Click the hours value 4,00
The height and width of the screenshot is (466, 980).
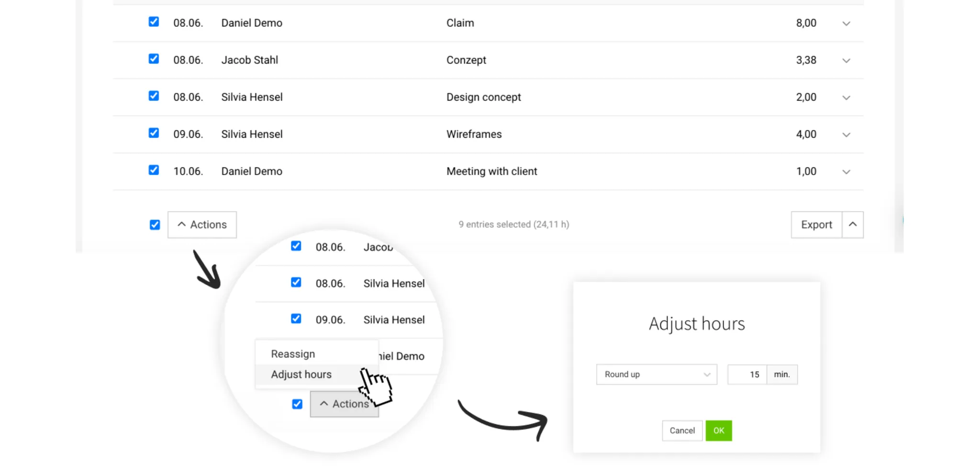[806, 134]
